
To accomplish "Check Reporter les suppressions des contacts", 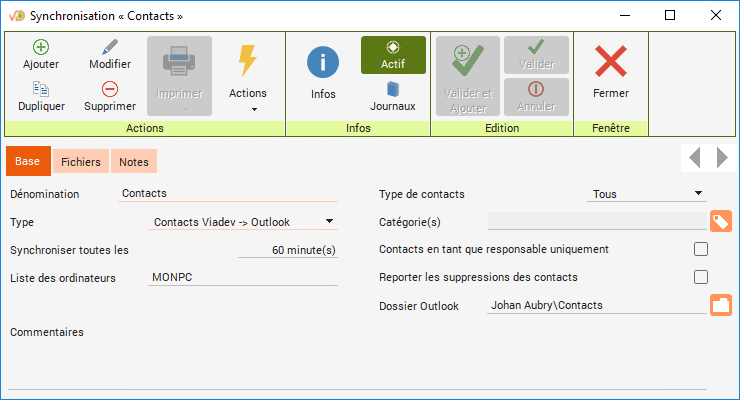I will pyautogui.click(x=701, y=277).
